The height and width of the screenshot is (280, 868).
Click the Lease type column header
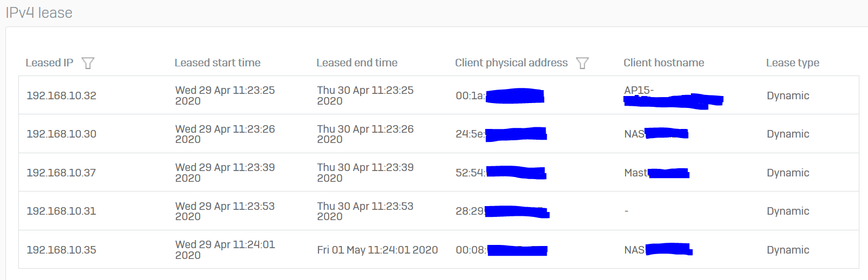coord(792,63)
